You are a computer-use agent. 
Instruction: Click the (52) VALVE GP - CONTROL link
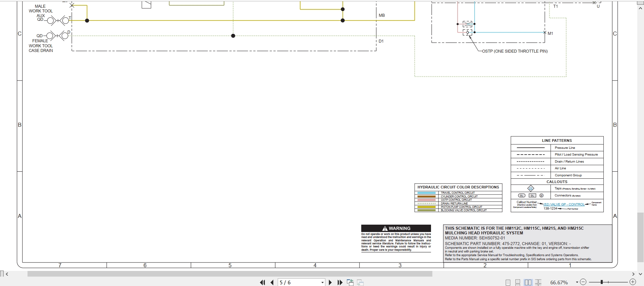click(x=564, y=205)
